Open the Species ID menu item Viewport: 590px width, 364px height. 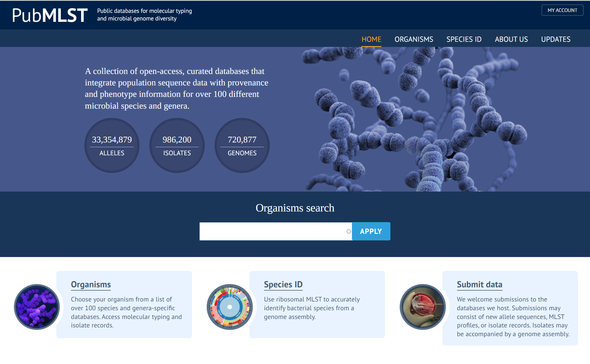[464, 39]
